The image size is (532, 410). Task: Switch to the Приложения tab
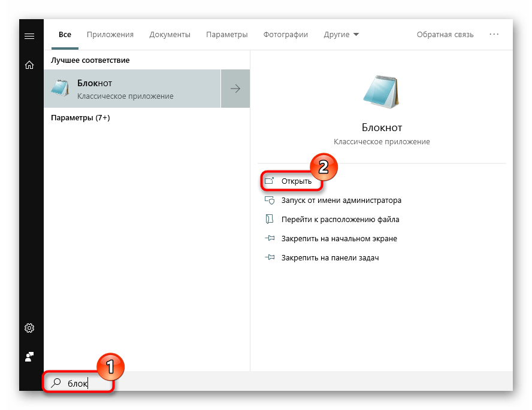coord(110,35)
